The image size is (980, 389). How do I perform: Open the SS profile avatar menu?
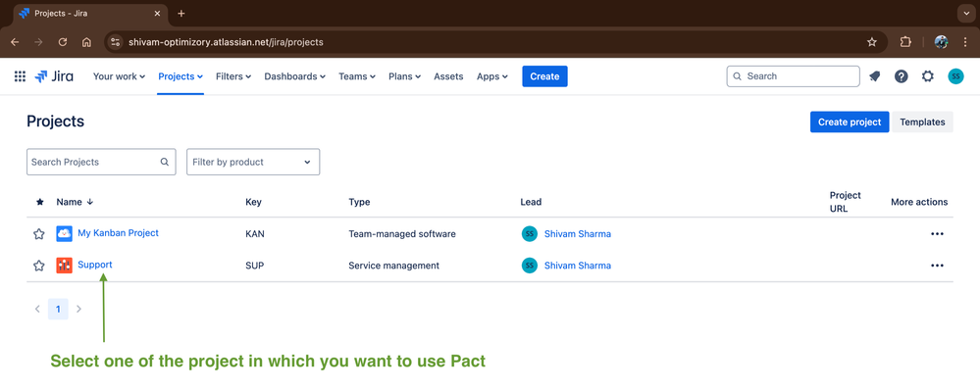[x=955, y=76]
